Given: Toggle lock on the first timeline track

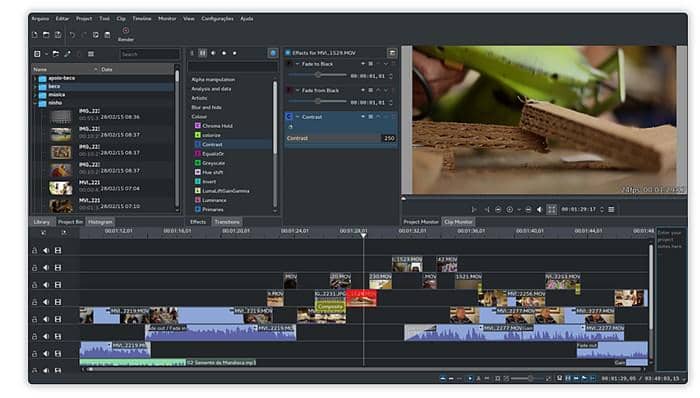Looking at the screenshot, I should (x=35, y=250).
